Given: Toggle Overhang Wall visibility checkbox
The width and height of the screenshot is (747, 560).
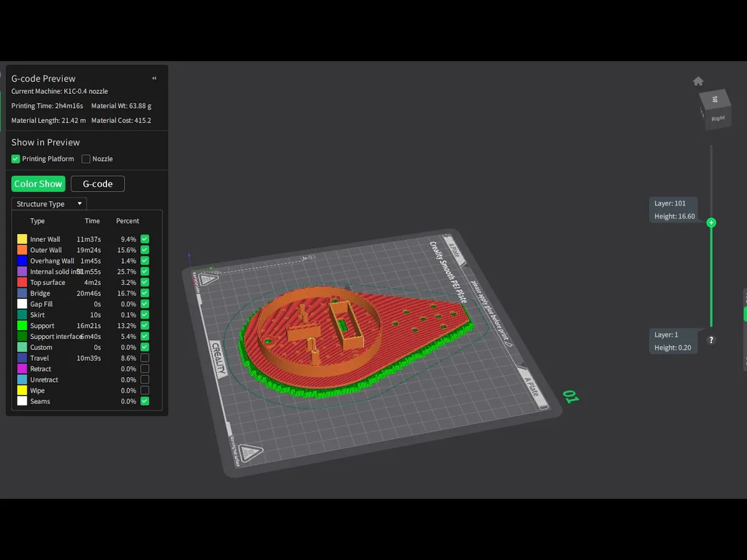Looking at the screenshot, I should coord(144,261).
